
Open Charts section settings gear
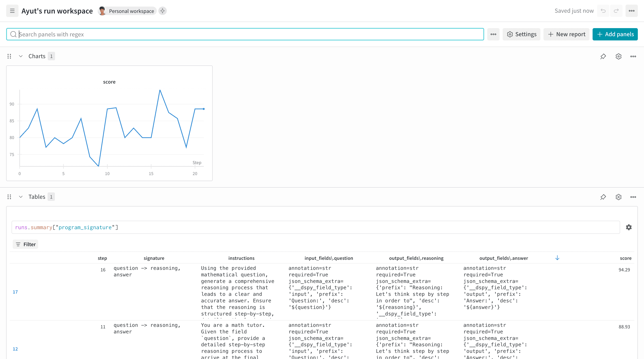coord(619,56)
